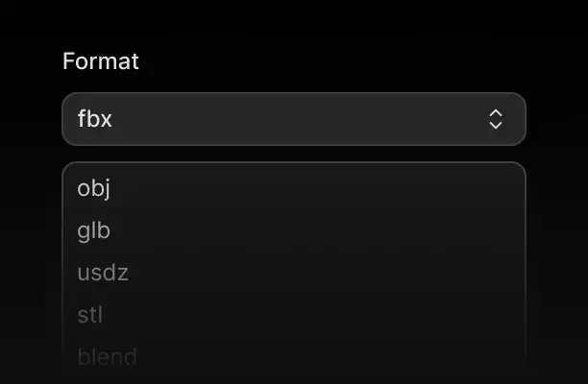Open the Format dropdown showing fbx
588x384 pixels.
[293, 119]
